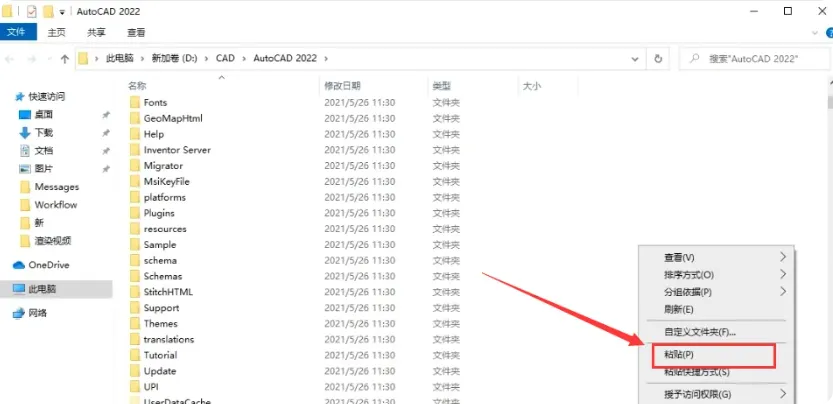Click the OneDrive cloud icon
Viewport: 833px width, 404px height.
[x=19, y=265]
